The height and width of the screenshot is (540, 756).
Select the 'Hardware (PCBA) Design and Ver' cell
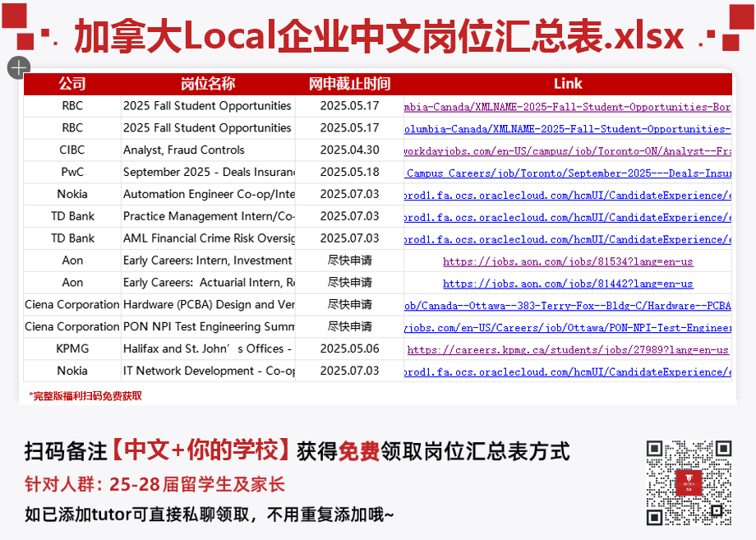click(208, 305)
